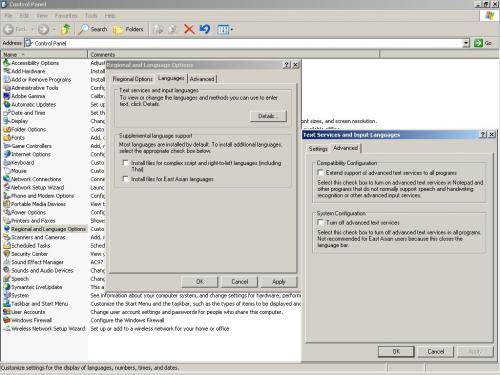Click Apply in Regional and Language Options
Image resolution: width=500 pixels, height=375 pixels.
coord(279,282)
